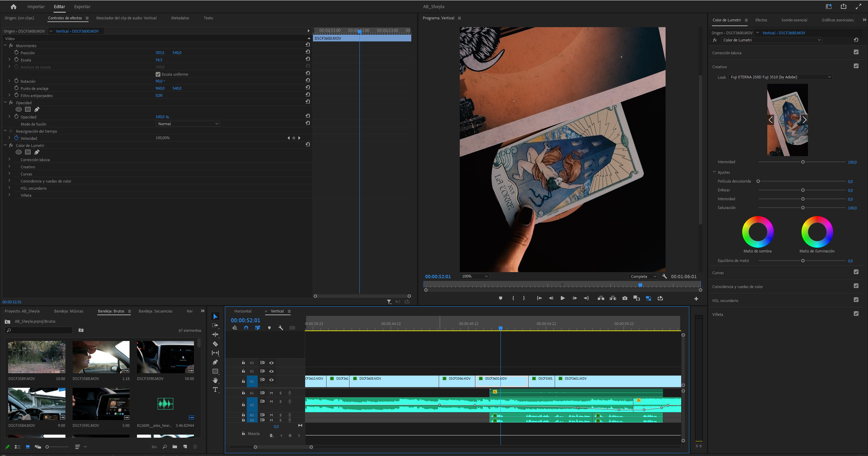
Task: Go to the in point in program monitor
Action: click(539, 298)
